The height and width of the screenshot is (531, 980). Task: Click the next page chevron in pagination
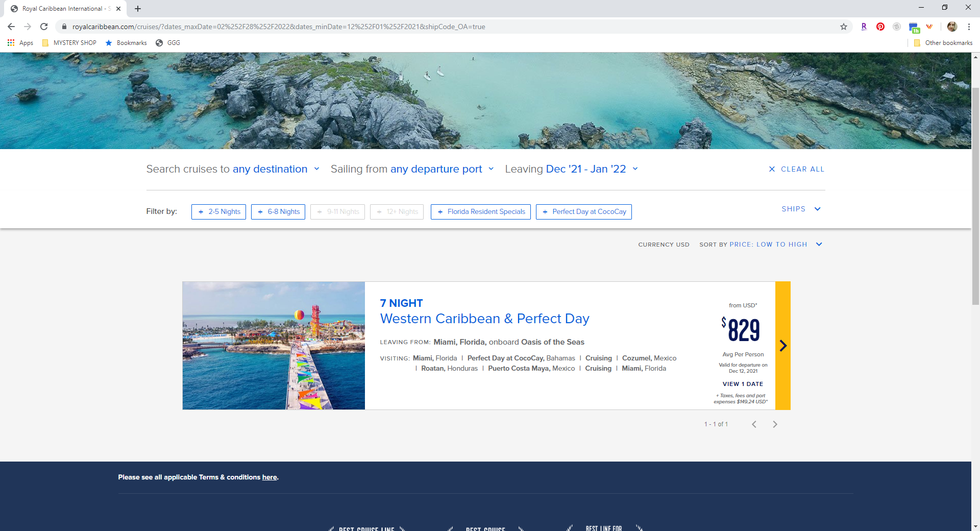point(775,424)
